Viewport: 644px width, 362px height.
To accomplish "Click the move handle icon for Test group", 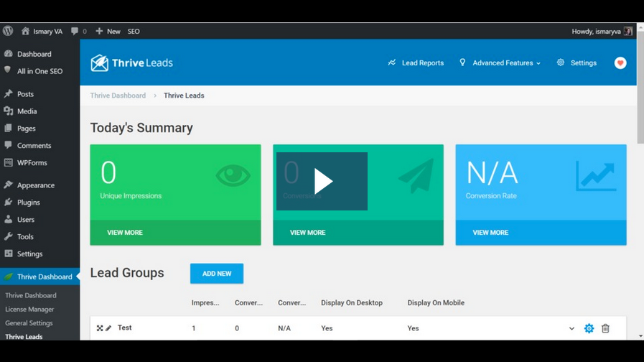I will coord(100,328).
